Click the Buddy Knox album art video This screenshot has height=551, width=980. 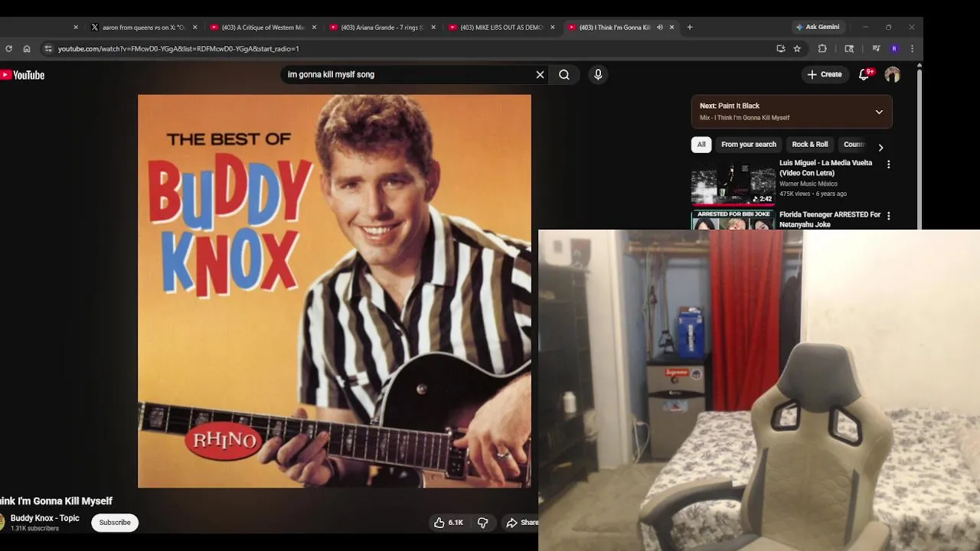click(335, 291)
